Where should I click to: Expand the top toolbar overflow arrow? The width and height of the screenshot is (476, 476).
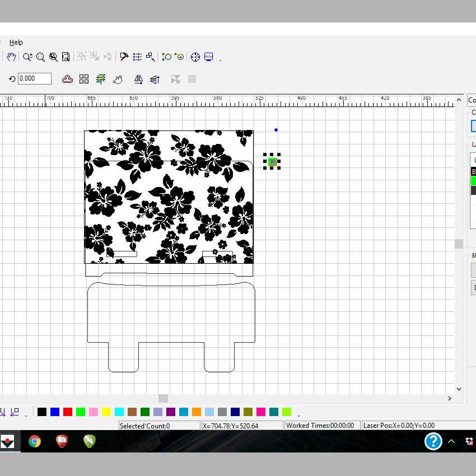tap(221, 60)
